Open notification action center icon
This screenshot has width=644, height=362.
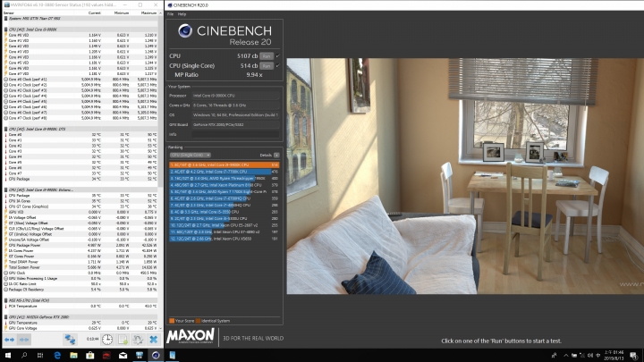click(x=634, y=356)
